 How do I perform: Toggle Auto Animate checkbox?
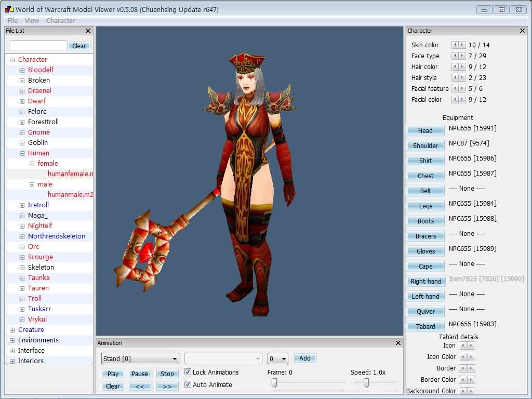pos(188,385)
